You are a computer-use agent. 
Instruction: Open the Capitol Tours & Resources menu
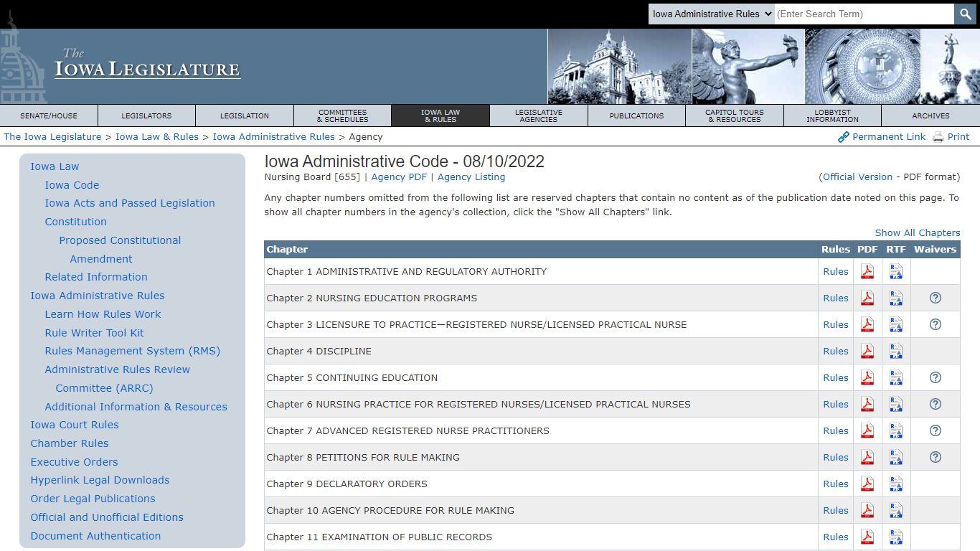pyautogui.click(x=735, y=116)
